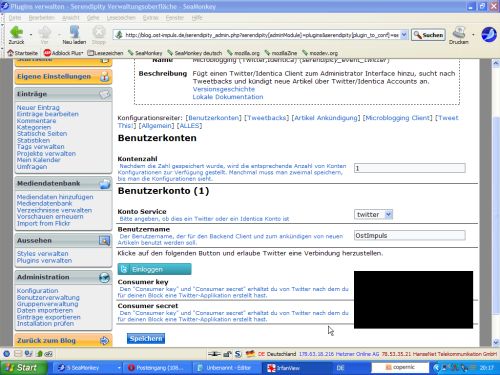This screenshot has height=375, width=500.
Task: Open Neuer Eintrag sidebar link
Action: pyautogui.click(x=38, y=107)
